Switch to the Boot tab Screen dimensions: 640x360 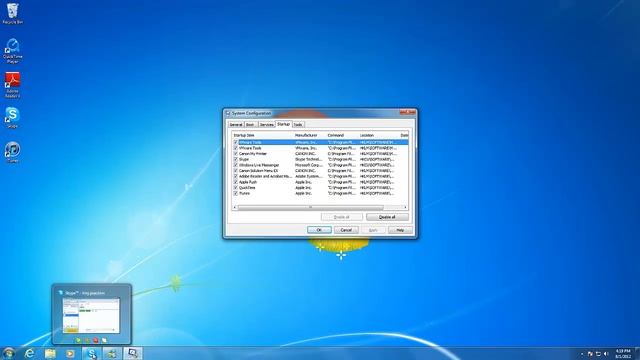tap(250, 124)
